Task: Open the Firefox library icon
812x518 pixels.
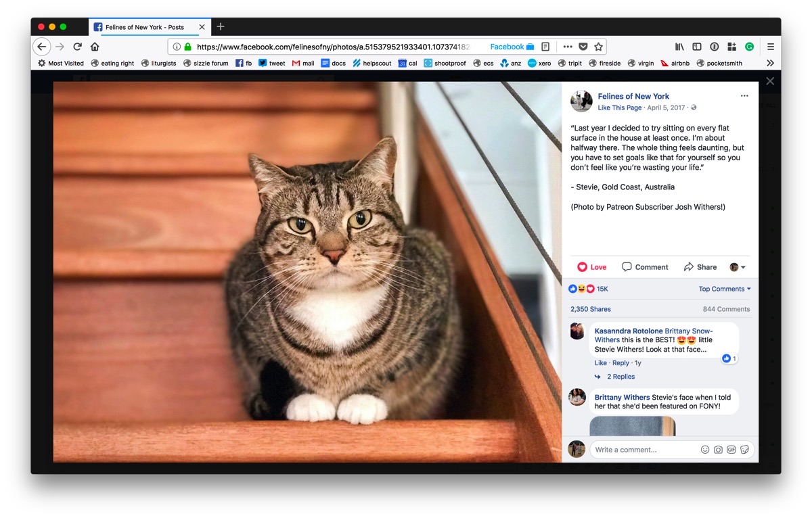Action: click(679, 47)
